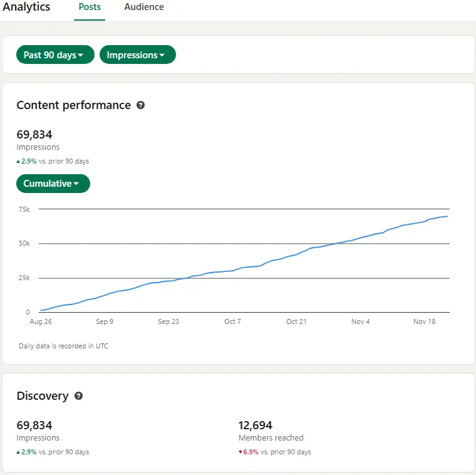This screenshot has height=475, width=476.
Task: Click the Discovery help question mark icon
Action: pos(78,396)
